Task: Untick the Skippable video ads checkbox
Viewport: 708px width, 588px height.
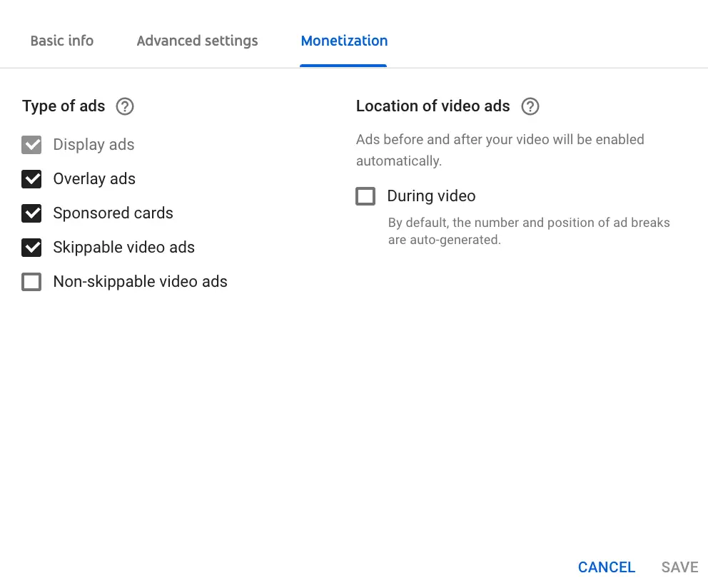Action: pos(31,248)
